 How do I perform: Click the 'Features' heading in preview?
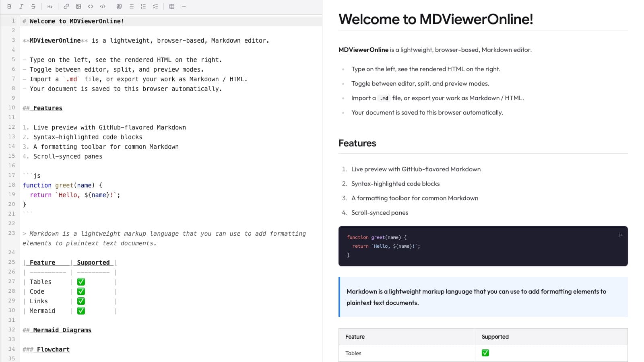point(357,143)
